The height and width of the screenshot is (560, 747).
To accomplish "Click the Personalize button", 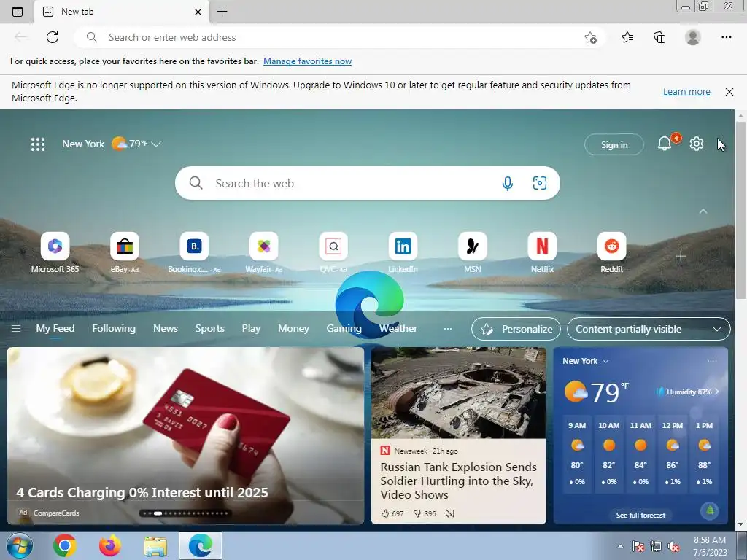I will (x=516, y=329).
